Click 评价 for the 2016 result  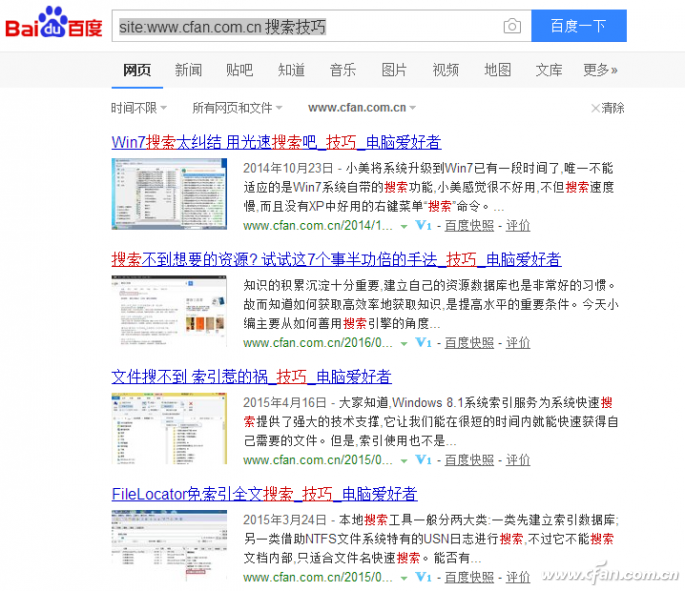(x=518, y=342)
